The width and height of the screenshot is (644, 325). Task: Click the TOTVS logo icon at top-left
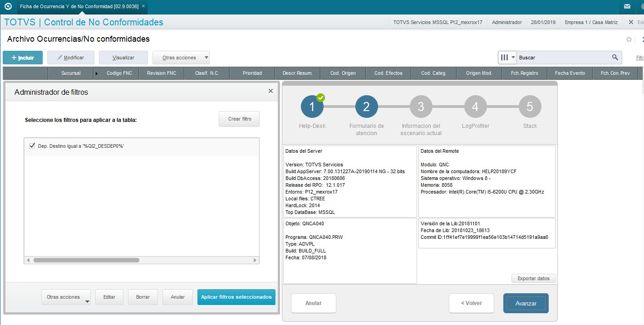pyautogui.click(x=8, y=6)
